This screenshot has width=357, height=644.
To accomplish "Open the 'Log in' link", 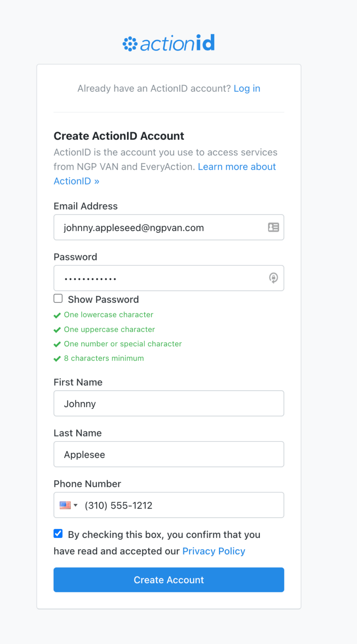I will [247, 88].
